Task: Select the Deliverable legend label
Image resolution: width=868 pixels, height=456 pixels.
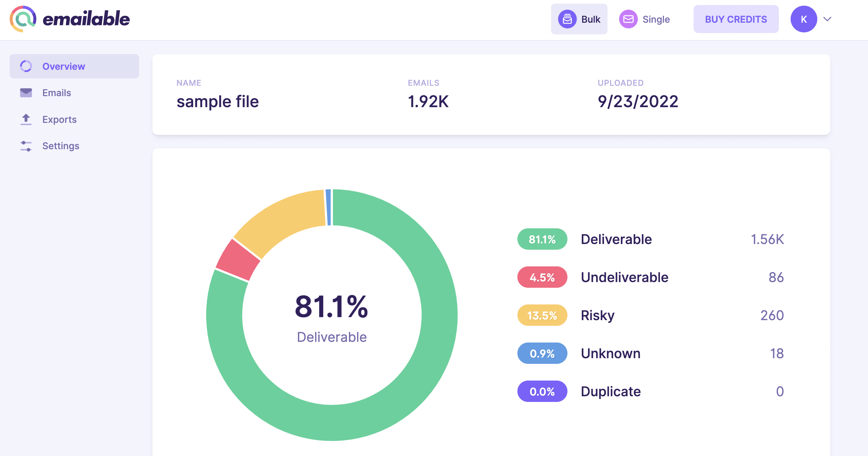Action: (616, 239)
